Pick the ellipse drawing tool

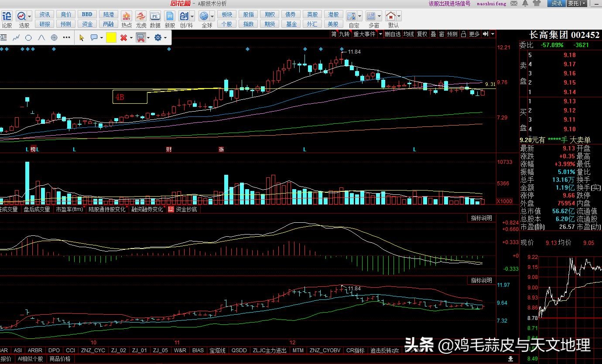point(28,38)
